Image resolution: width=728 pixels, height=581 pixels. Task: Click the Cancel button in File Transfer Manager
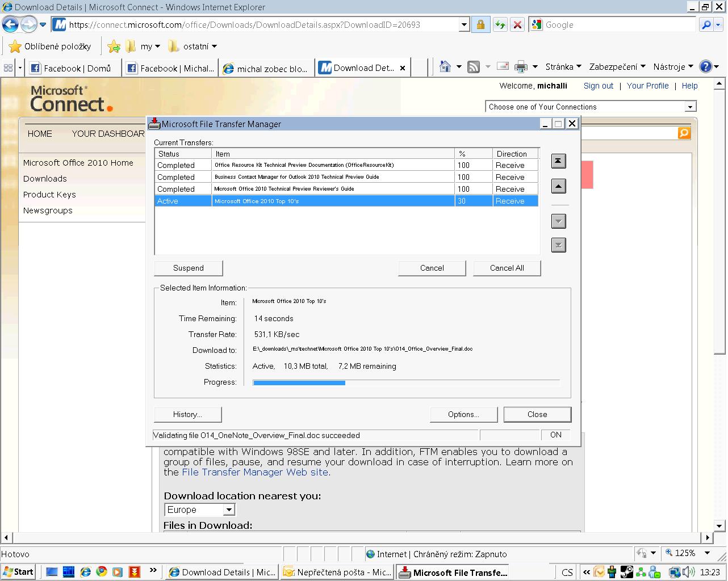point(432,268)
